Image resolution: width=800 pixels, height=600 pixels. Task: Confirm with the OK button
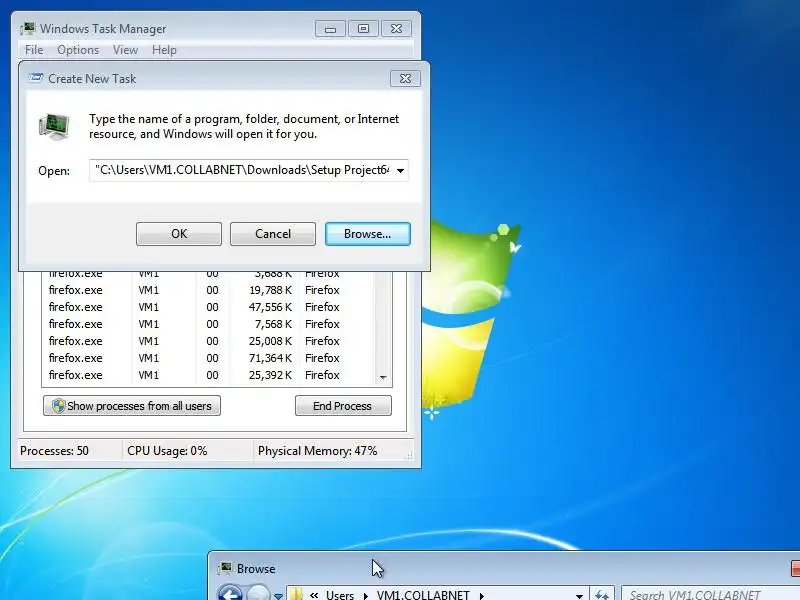coord(179,234)
